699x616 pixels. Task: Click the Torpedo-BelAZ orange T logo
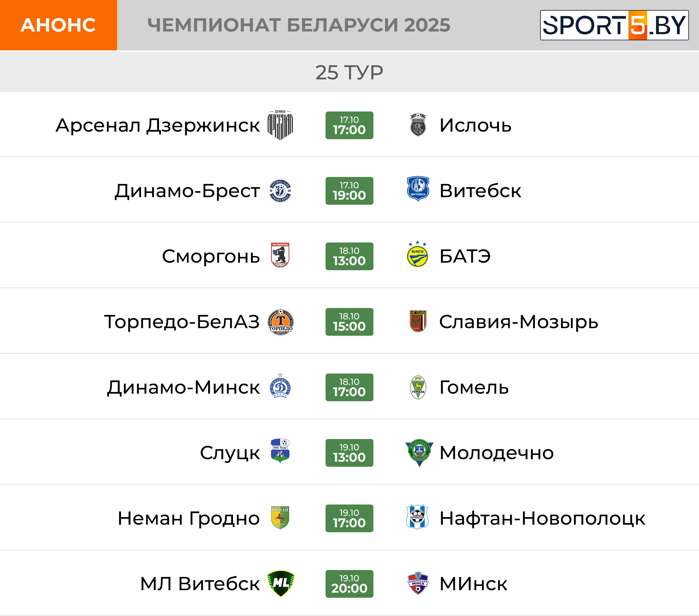[x=281, y=322]
